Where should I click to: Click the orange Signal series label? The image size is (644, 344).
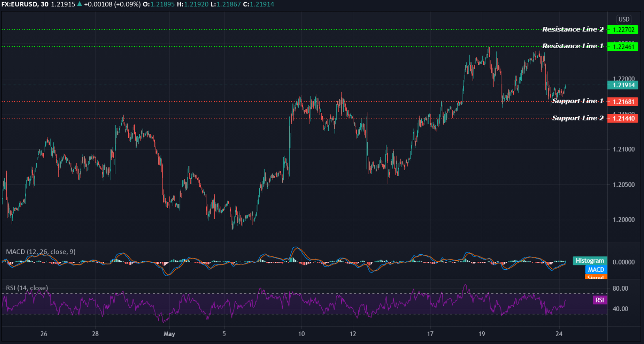point(596,277)
